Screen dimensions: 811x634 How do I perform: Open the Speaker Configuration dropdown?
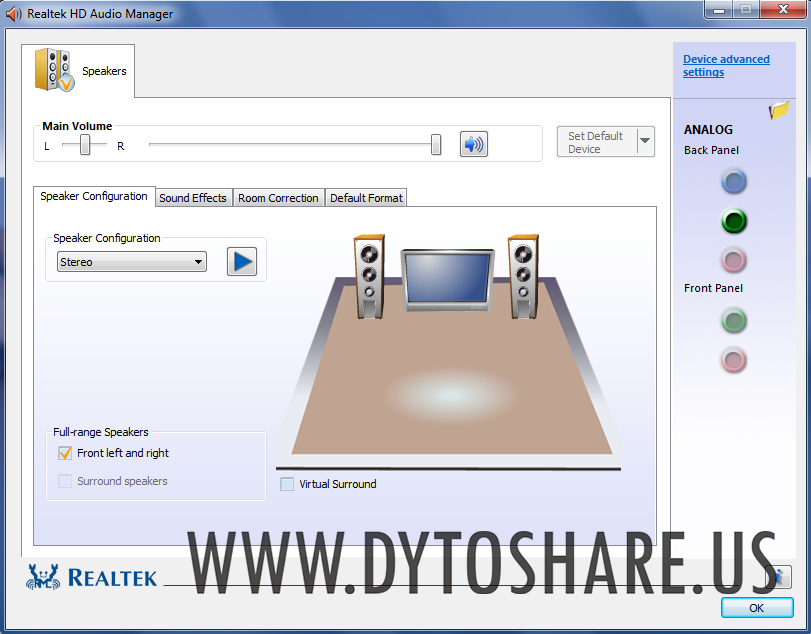[x=198, y=261]
